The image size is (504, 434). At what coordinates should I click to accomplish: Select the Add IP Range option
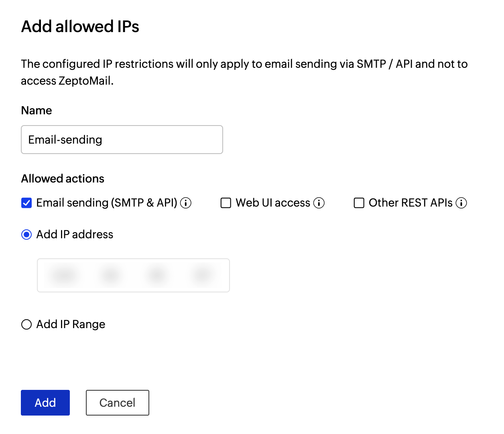26,324
